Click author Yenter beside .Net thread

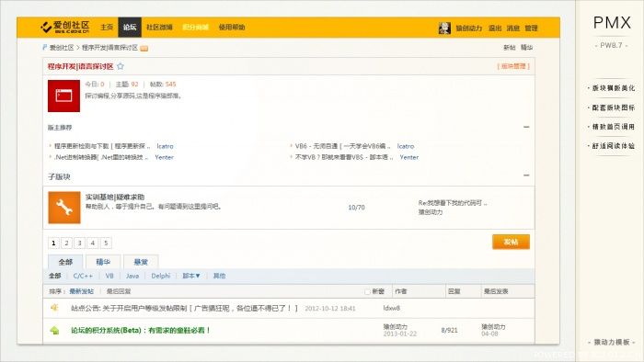[x=165, y=157]
